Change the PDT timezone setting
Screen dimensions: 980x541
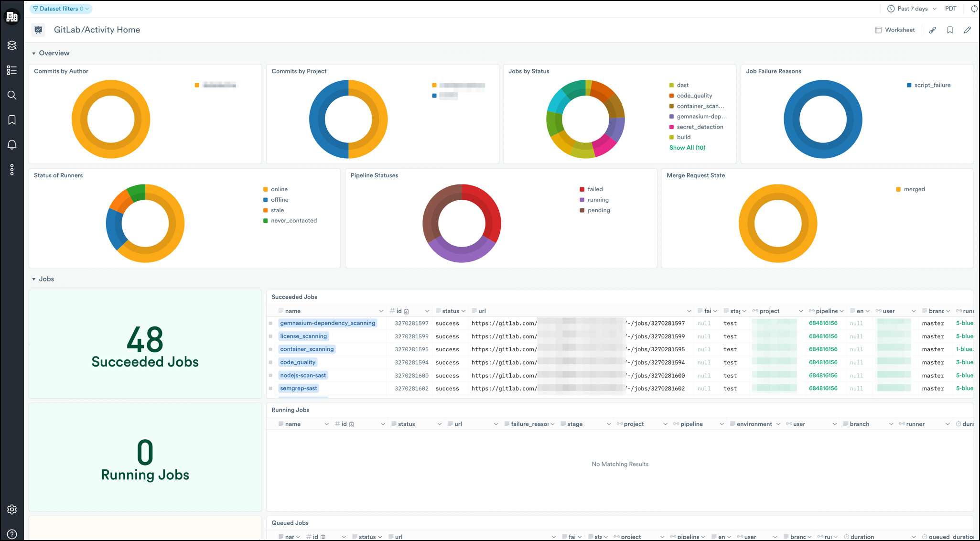click(x=950, y=9)
